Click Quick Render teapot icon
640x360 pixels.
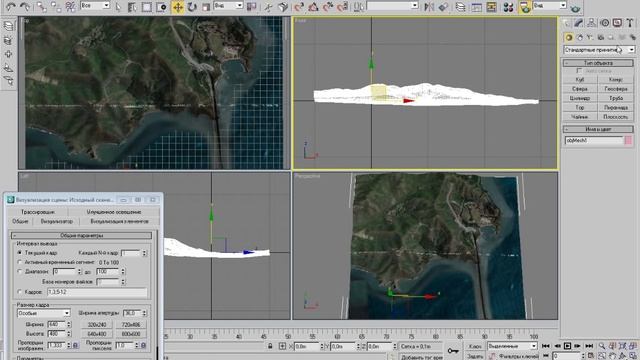tap(576, 8)
